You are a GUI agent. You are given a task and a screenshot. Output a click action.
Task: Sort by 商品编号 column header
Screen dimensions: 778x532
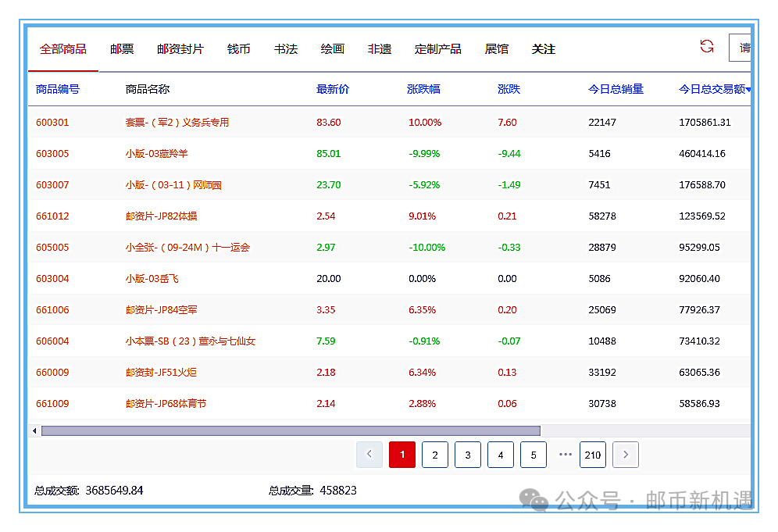point(58,89)
